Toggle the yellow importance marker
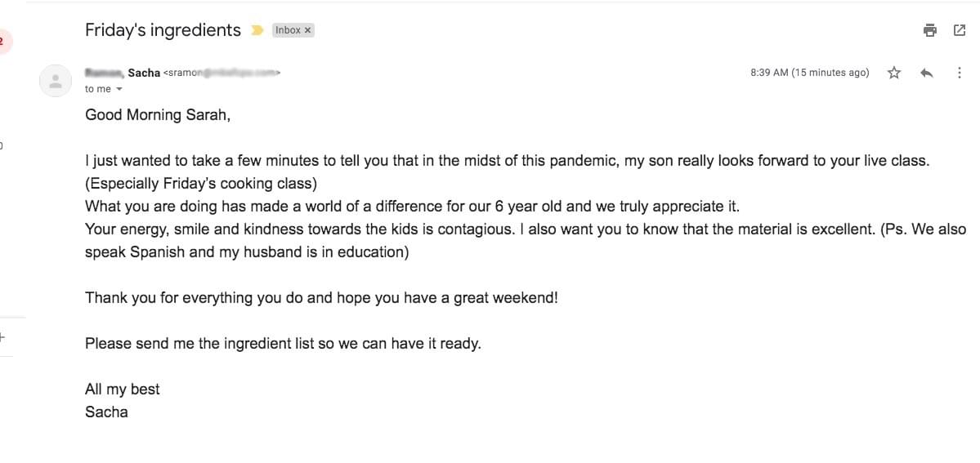980x463 pixels. (257, 30)
